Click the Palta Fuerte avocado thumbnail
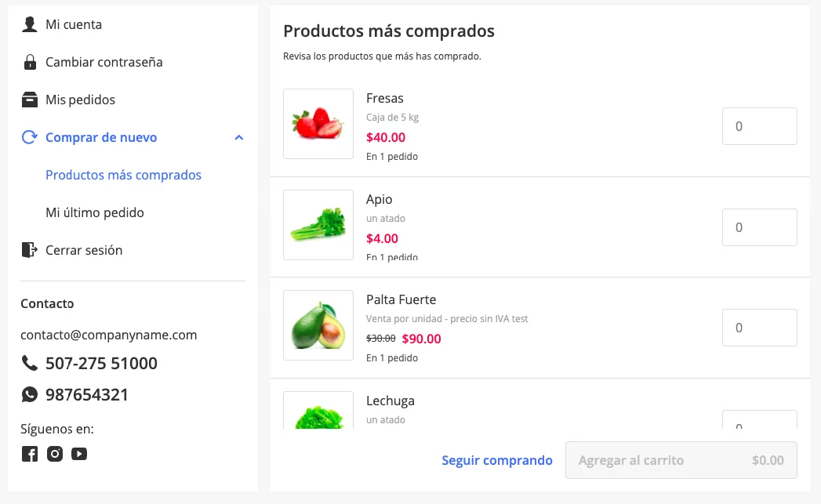The image size is (821, 504). pos(318,325)
